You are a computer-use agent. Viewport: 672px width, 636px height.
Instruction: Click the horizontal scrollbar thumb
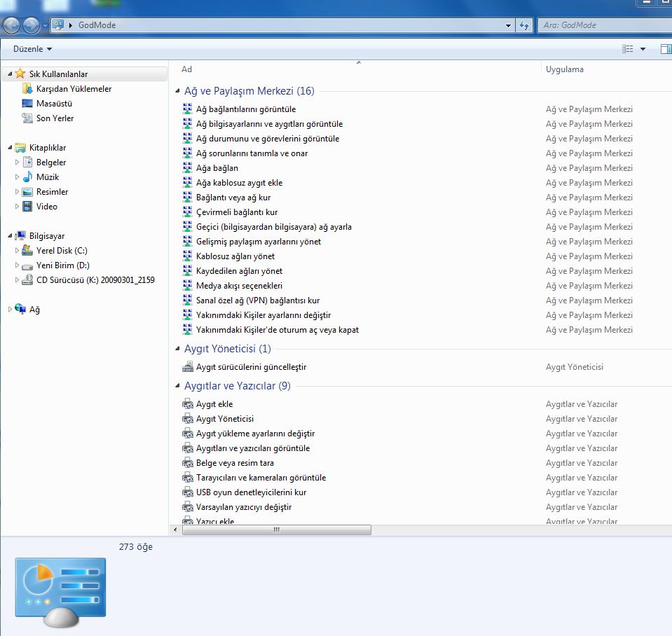[x=276, y=530]
